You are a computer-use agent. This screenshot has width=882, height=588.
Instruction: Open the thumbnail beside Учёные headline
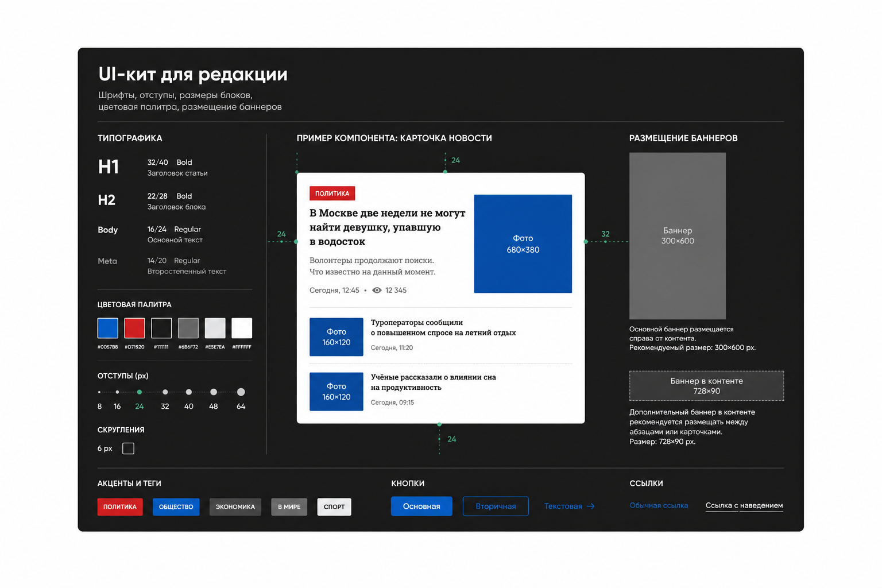coord(336,392)
